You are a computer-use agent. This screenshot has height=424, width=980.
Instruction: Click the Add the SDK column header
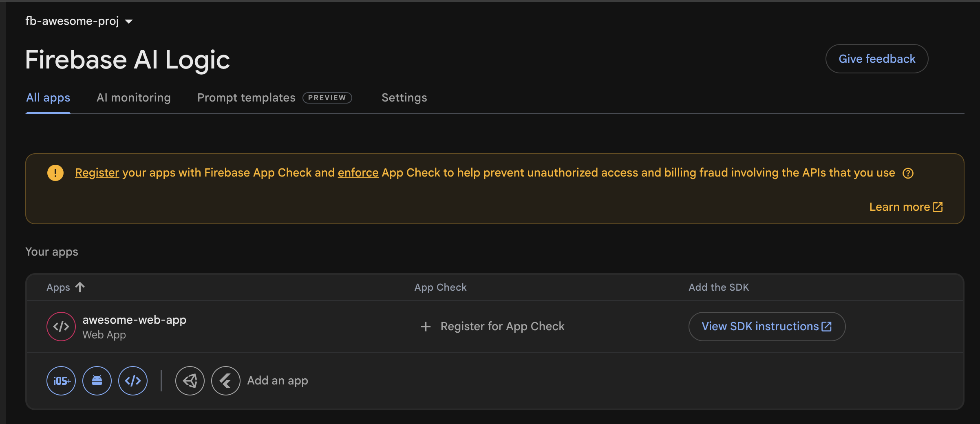click(719, 287)
